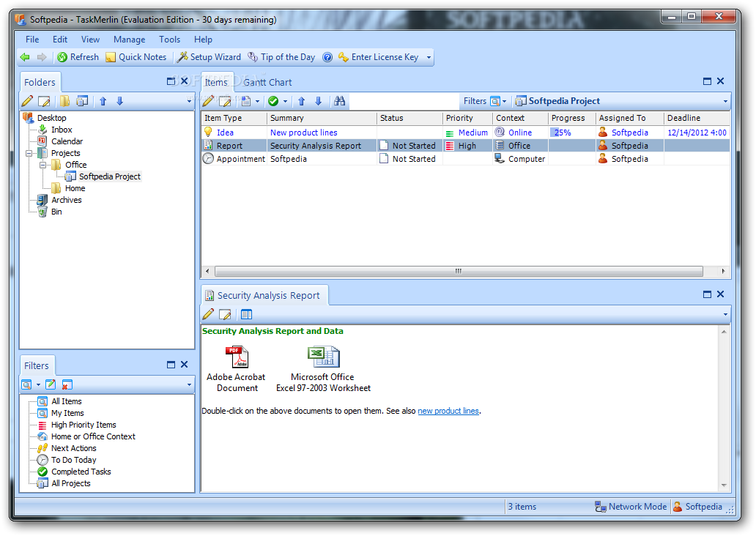Open the Manage menu
Viewport: 756px width, 536px height.
pyautogui.click(x=129, y=40)
